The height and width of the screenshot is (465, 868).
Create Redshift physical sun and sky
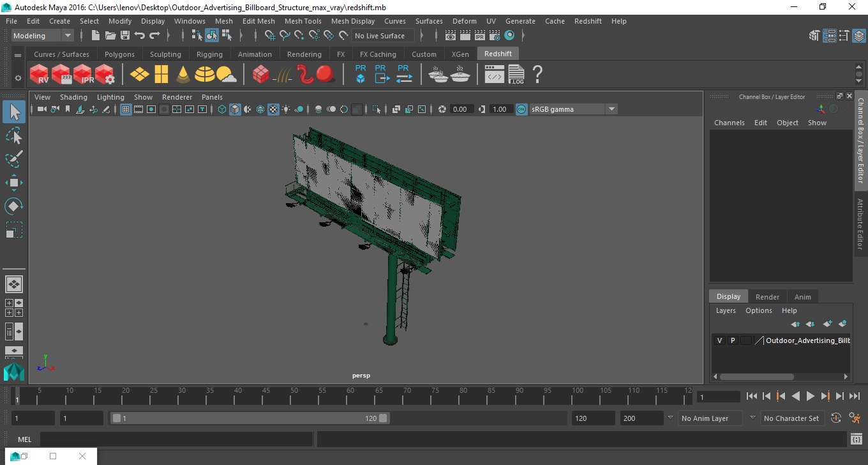pos(227,75)
